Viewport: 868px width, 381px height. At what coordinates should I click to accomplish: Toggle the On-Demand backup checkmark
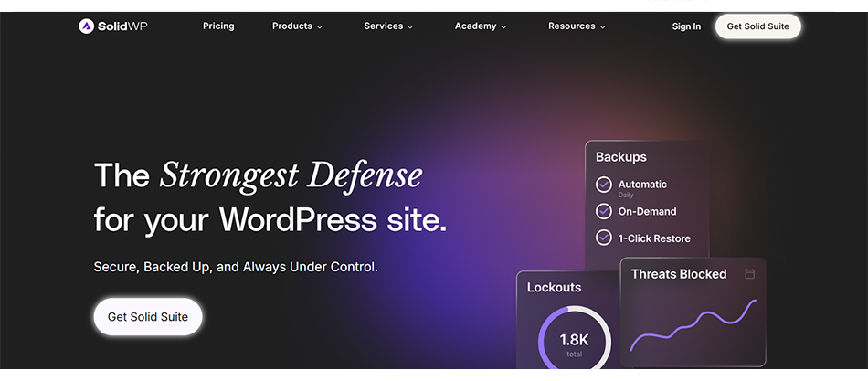[603, 211]
